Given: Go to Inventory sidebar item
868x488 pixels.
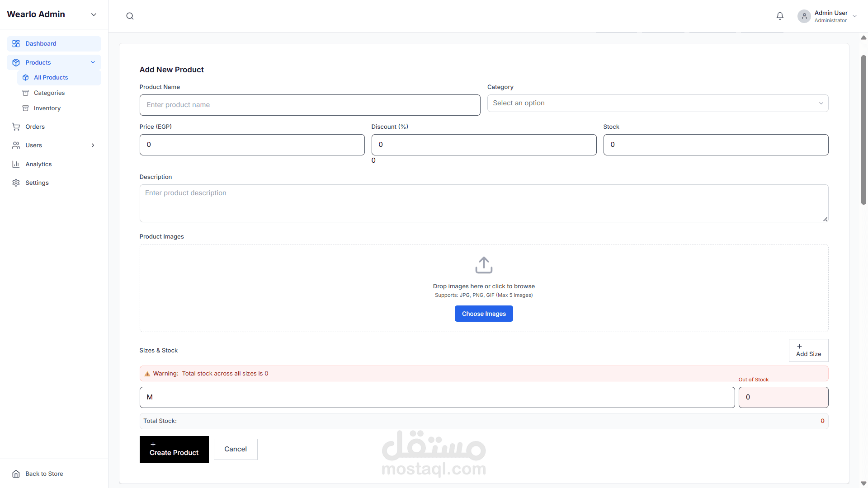Looking at the screenshot, I should tap(47, 108).
